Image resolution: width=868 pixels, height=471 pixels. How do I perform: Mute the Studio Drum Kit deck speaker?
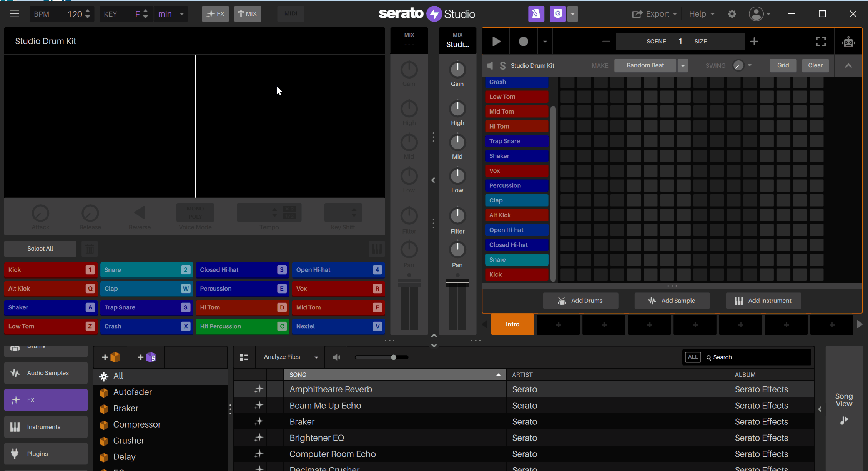point(490,65)
